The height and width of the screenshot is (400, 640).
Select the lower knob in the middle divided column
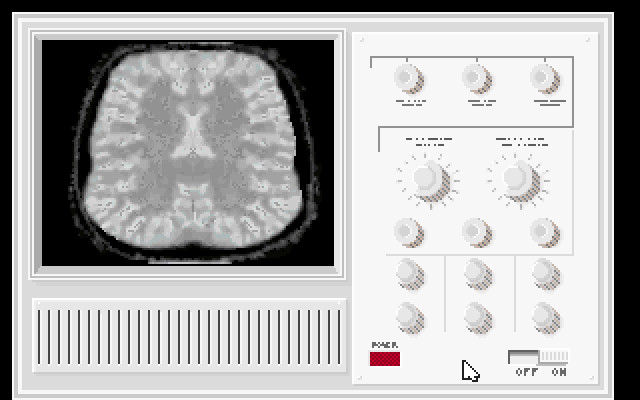click(x=477, y=317)
